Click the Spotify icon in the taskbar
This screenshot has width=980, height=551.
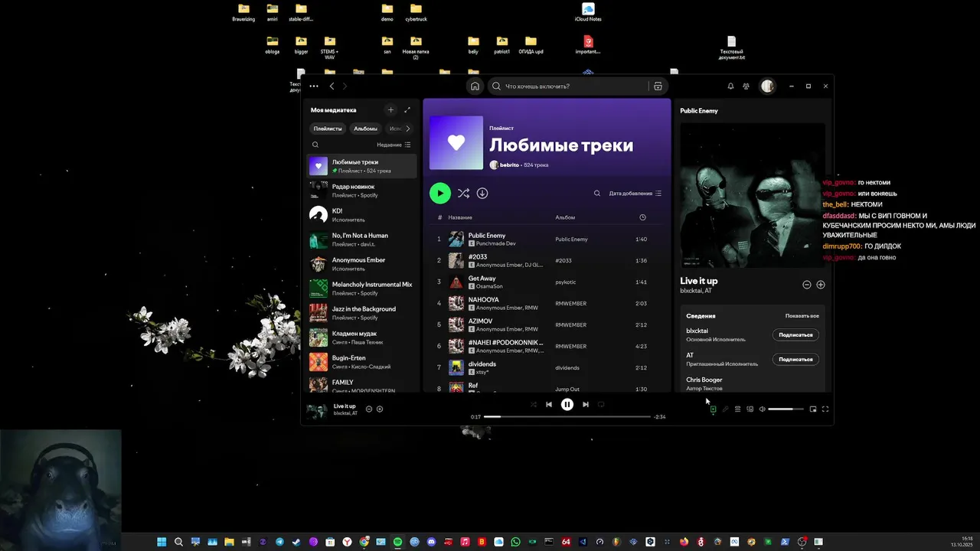397,542
